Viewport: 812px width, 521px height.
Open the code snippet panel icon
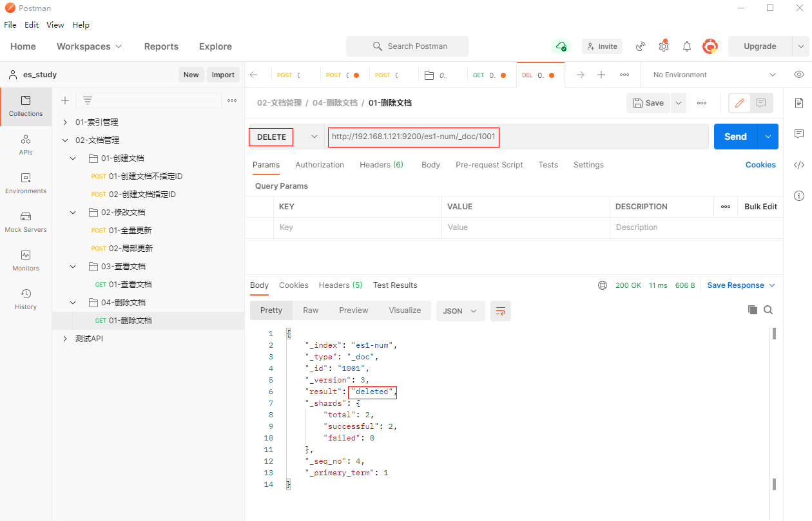799,165
